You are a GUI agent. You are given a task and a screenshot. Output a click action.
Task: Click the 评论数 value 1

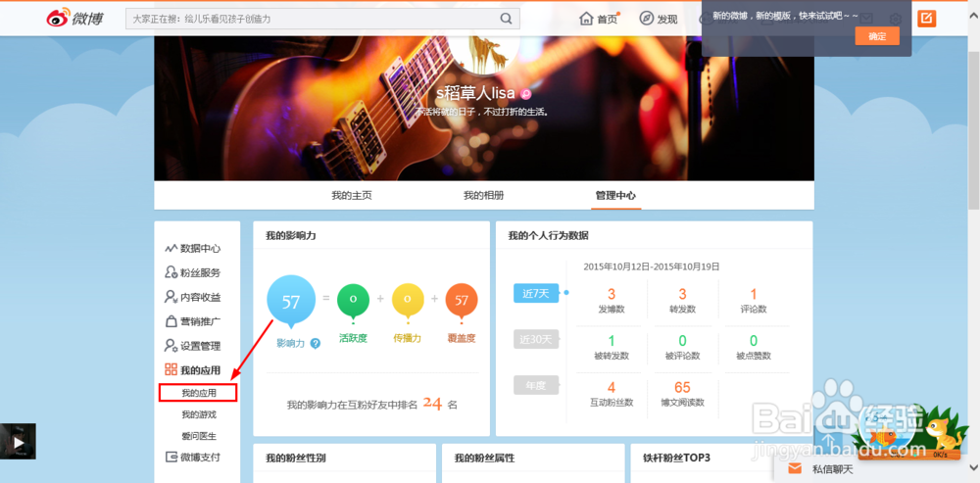(753, 294)
